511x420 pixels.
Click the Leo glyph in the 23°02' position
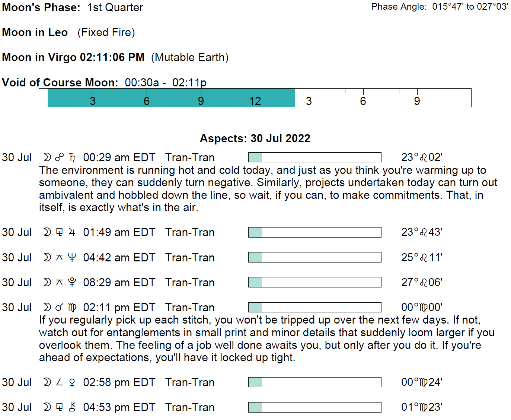424,158
